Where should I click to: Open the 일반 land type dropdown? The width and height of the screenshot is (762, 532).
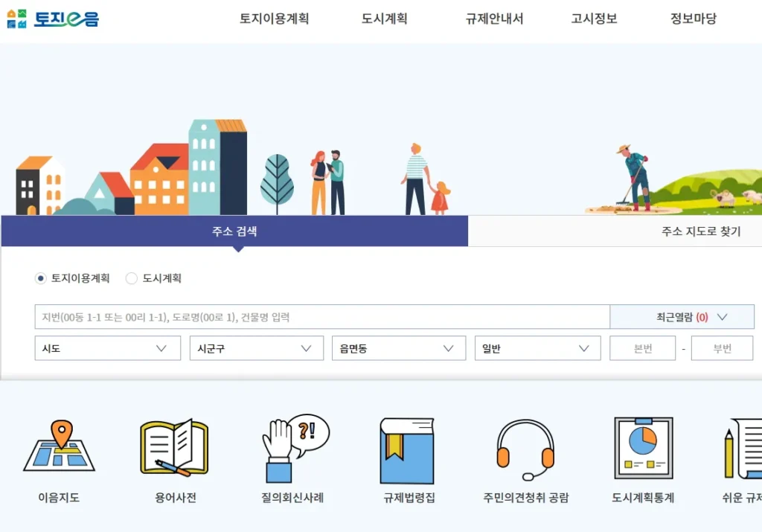click(537, 348)
